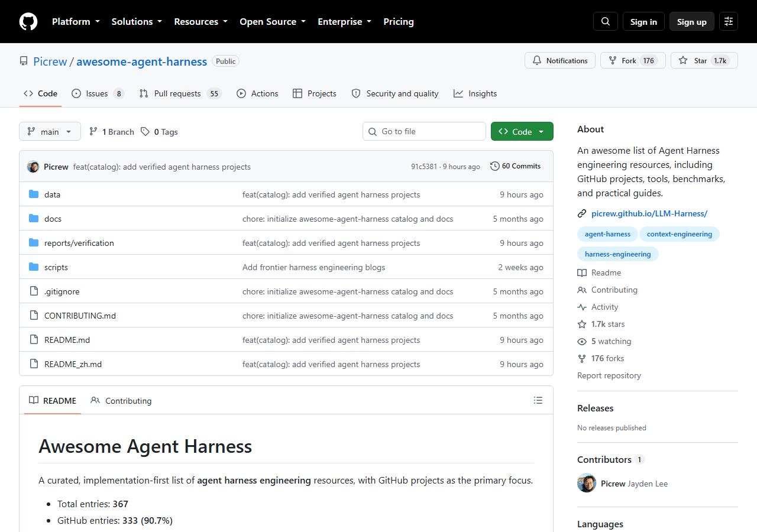Click Picrew avatar under Contributors
The width and height of the screenshot is (757, 532).
(587, 483)
